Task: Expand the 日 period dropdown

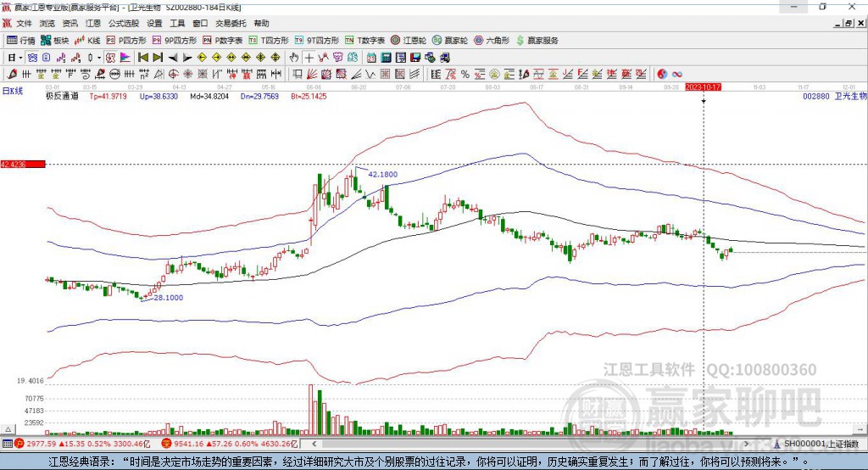Action: 20,58
